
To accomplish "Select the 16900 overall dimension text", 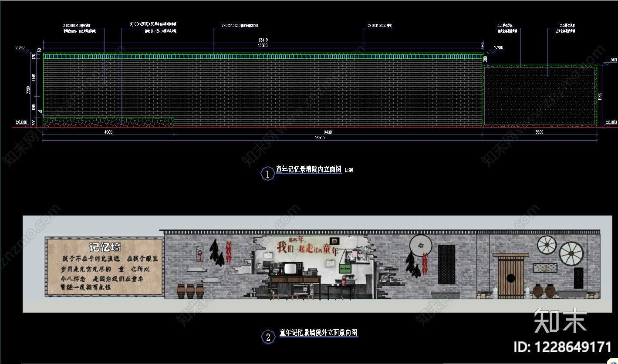I will tap(320, 138).
